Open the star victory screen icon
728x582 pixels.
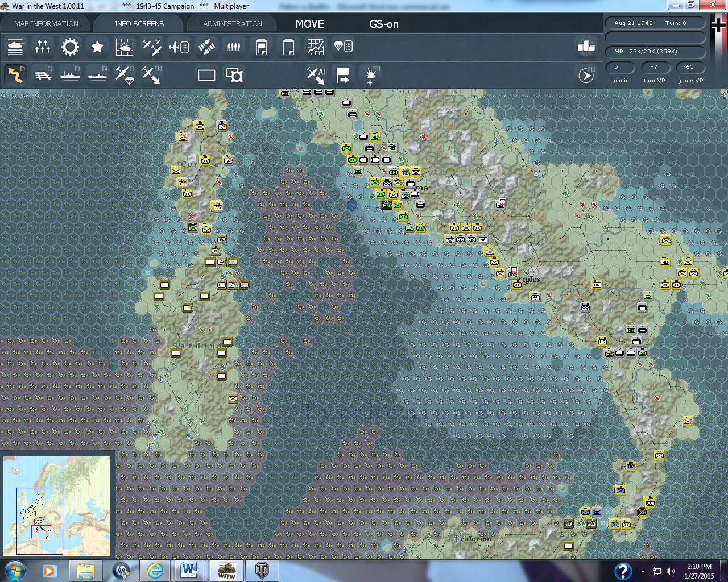[97, 47]
